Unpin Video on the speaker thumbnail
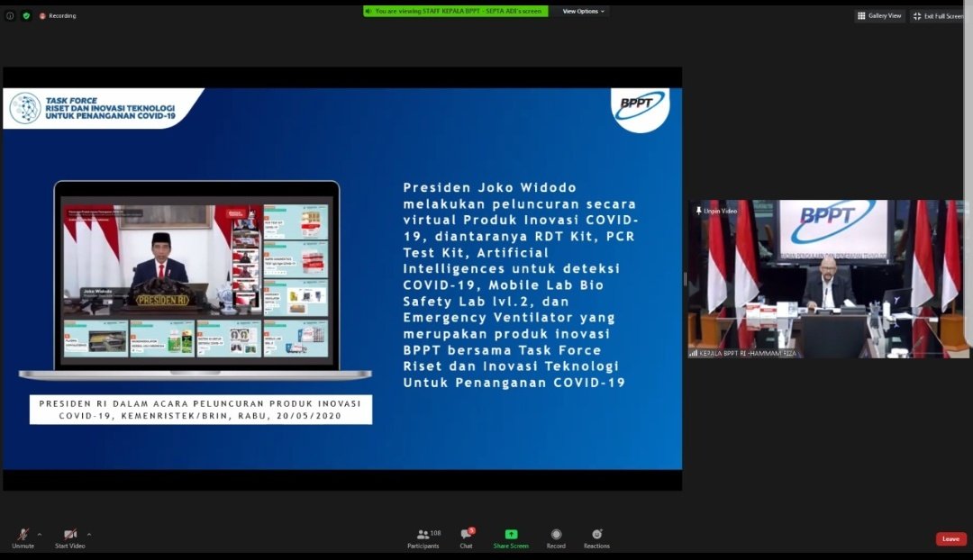 [716, 211]
